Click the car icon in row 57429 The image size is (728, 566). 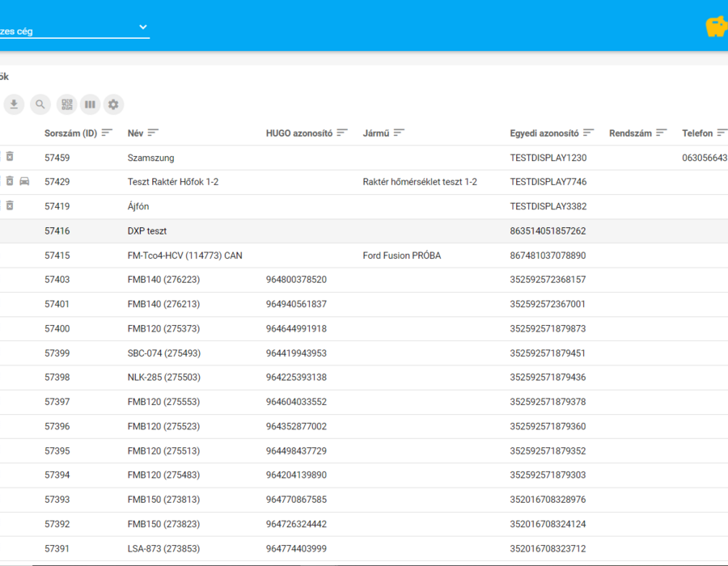[24, 181]
